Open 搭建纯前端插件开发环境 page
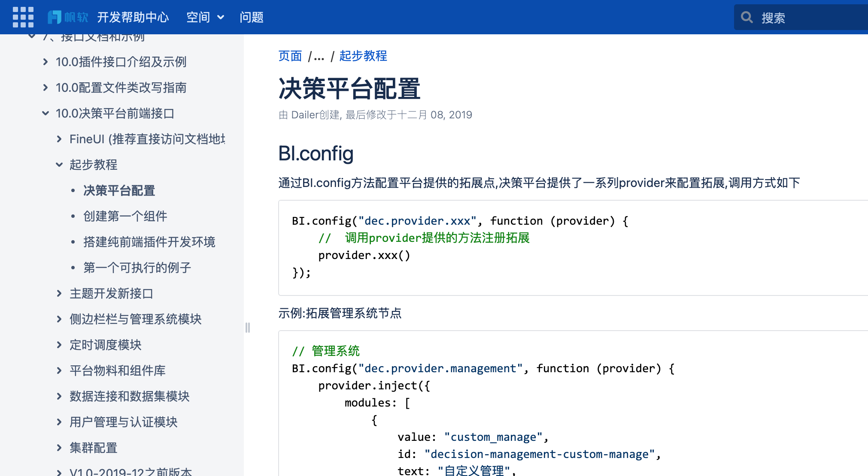The width and height of the screenshot is (868, 476). [149, 242]
